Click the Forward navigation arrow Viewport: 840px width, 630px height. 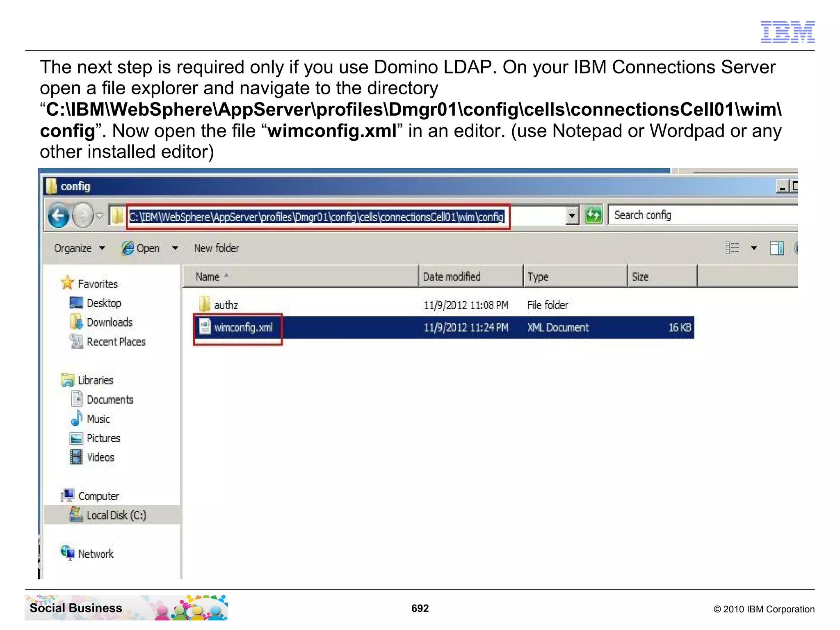[x=82, y=215]
